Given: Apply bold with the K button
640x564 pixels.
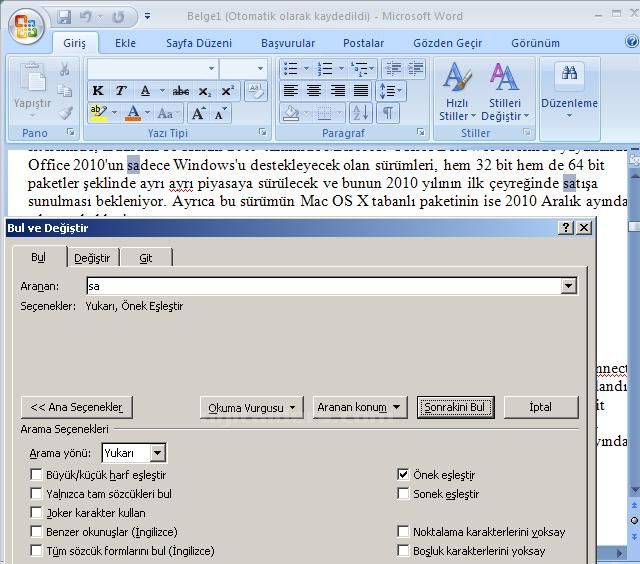Looking at the screenshot, I should (98, 91).
